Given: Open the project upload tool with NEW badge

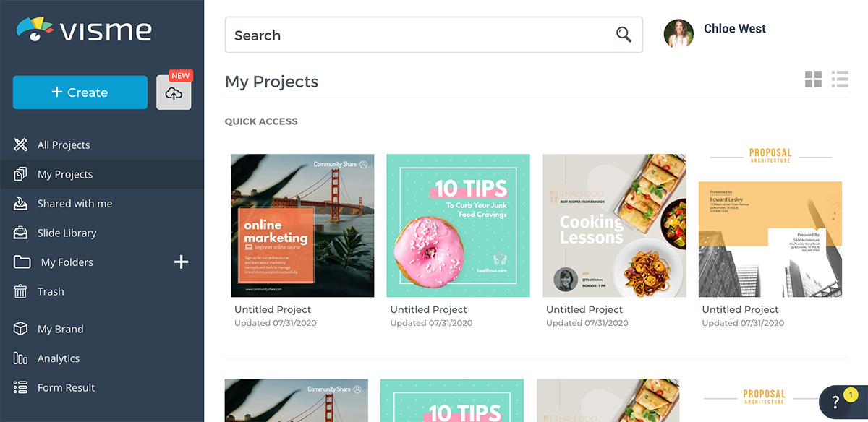Looking at the screenshot, I should pos(174,92).
